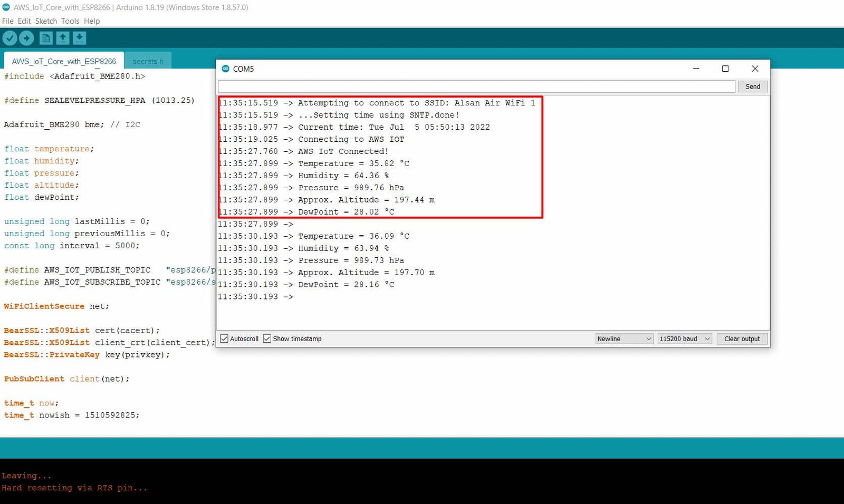The width and height of the screenshot is (844, 504).
Task: Click the Verify sketch checkmark icon
Action: point(11,37)
